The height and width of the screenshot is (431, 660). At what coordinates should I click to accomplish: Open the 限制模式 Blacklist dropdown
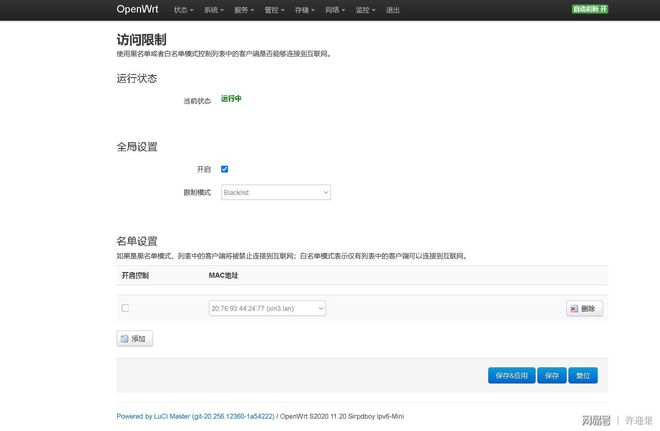click(x=276, y=192)
